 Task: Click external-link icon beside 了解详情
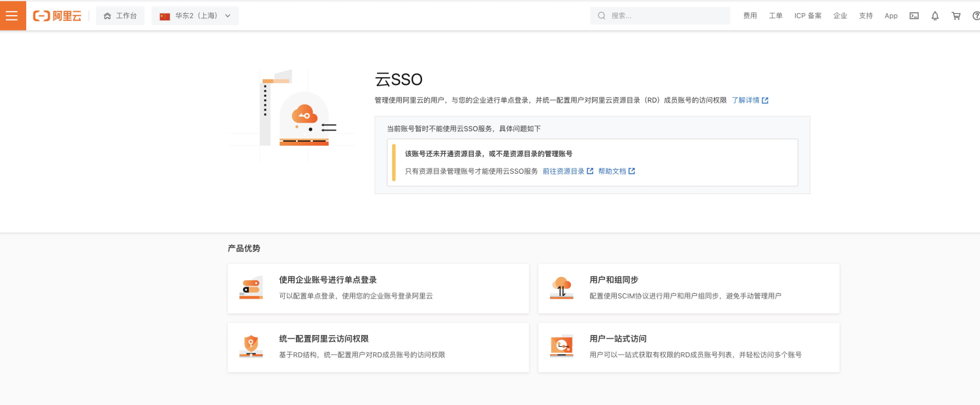coord(765,101)
